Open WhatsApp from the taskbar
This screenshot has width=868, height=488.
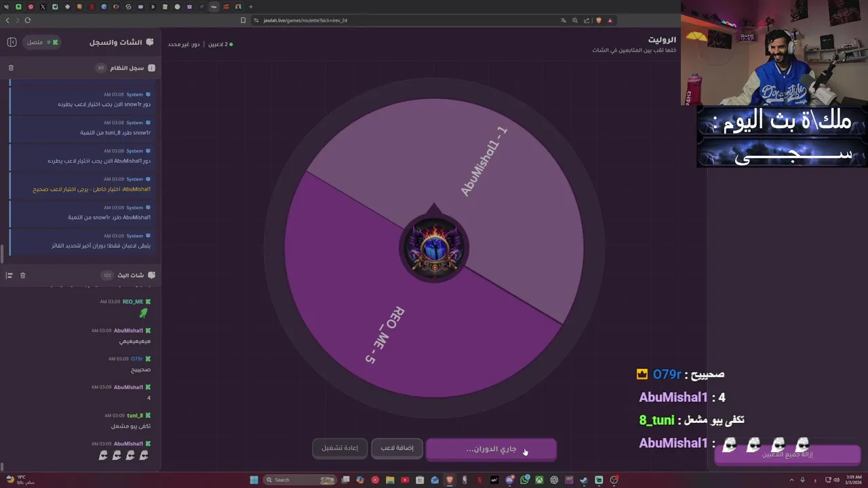click(524, 480)
